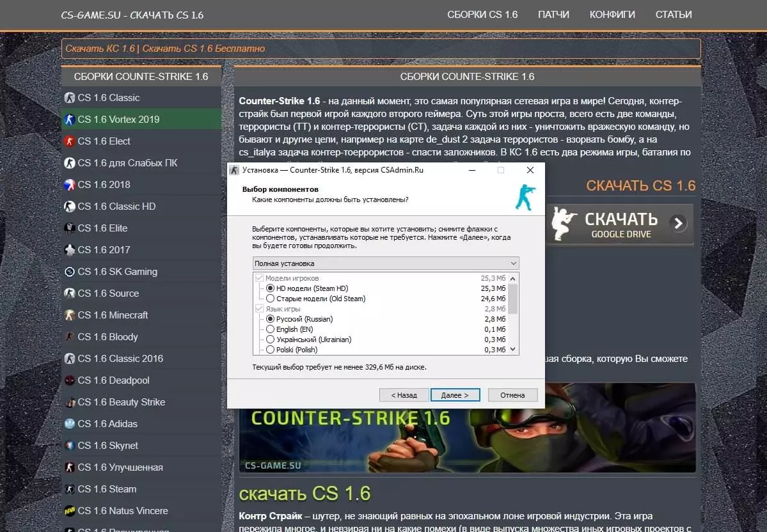This screenshot has height=532, width=767.
Task: Select HD модели (Steam HD) radio button
Action: point(270,288)
